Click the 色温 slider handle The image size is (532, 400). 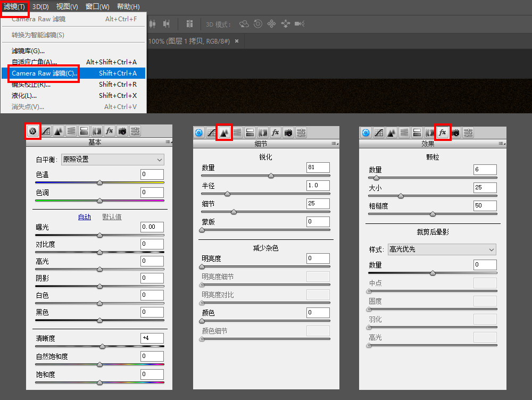100,182
